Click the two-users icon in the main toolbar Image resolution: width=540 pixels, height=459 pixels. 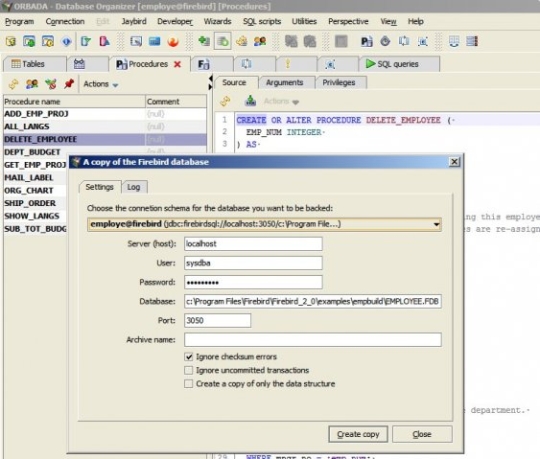coord(260,42)
